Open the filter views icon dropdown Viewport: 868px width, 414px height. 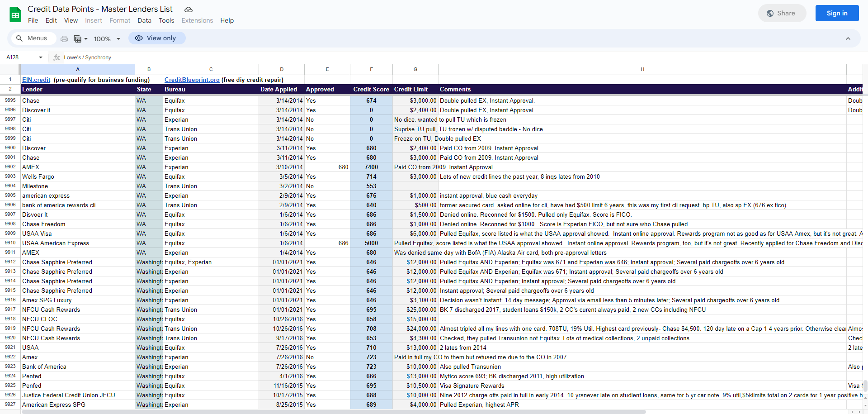(x=80, y=39)
